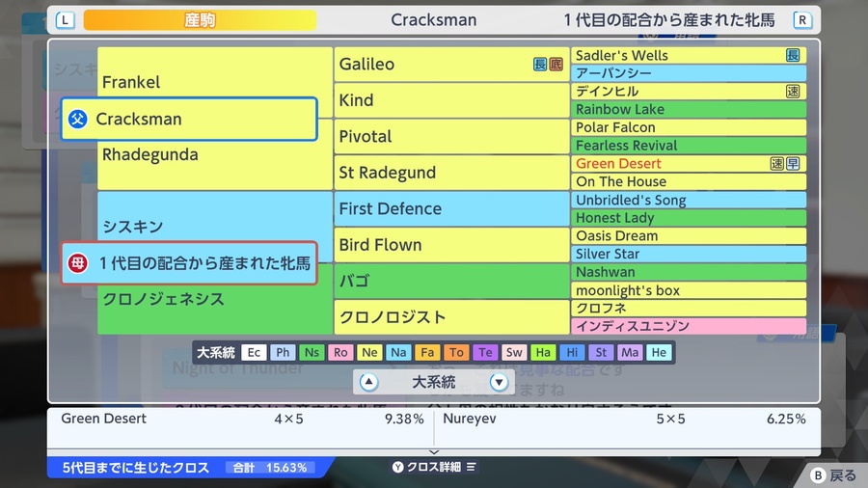The height and width of the screenshot is (488, 868).
Task: Select Frankel in the pedigree
Action: (x=131, y=82)
